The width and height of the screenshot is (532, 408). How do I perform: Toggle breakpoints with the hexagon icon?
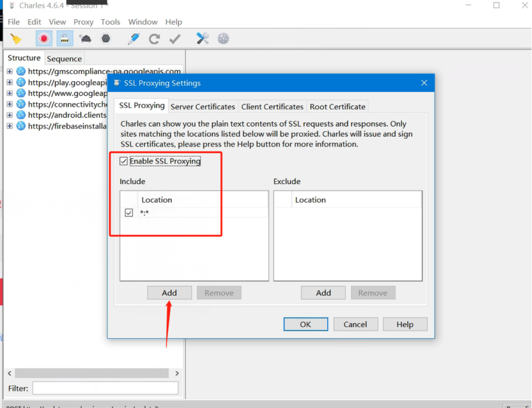106,38
